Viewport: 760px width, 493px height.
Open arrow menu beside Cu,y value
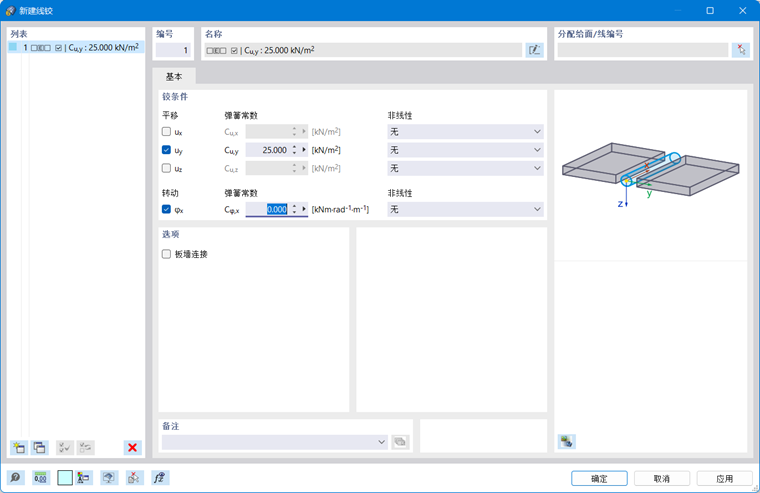point(304,150)
